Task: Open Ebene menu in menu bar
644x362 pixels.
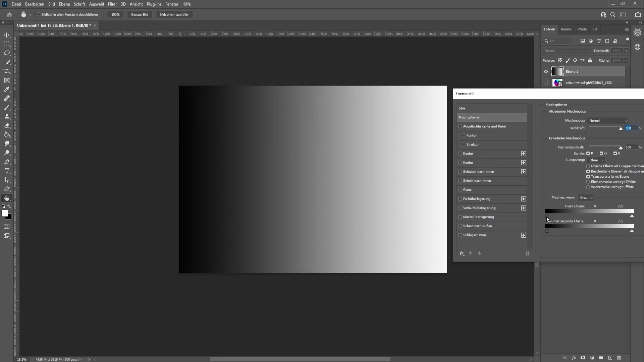Action: click(63, 4)
